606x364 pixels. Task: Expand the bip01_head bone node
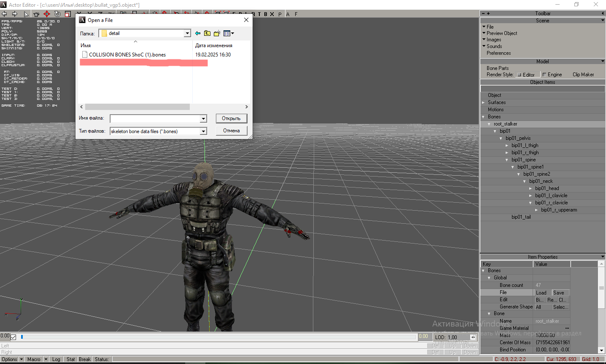(x=531, y=188)
